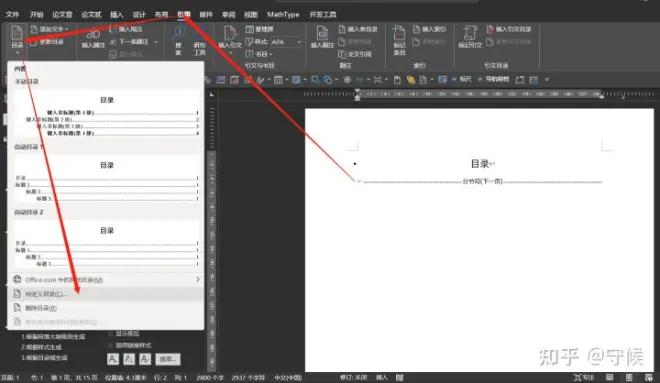The image size is (660, 383).
Task: Open the APA citation style dropdown
Action: click(299, 42)
